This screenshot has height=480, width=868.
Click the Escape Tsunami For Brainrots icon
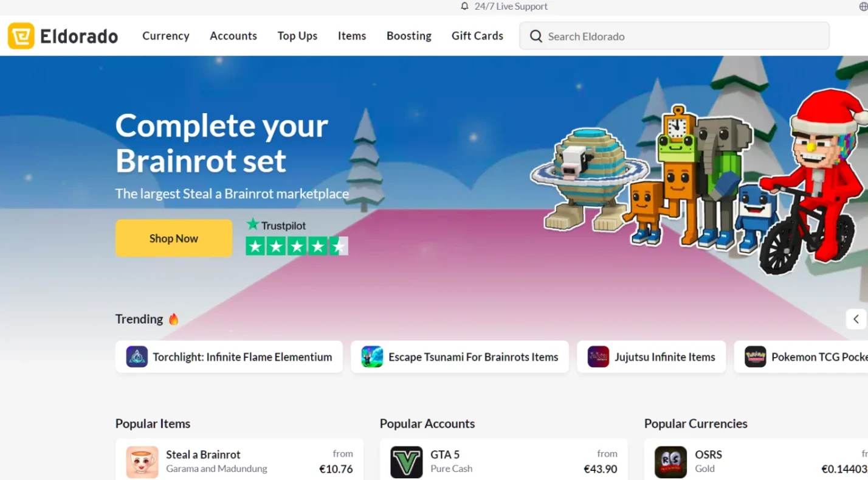(372, 357)
